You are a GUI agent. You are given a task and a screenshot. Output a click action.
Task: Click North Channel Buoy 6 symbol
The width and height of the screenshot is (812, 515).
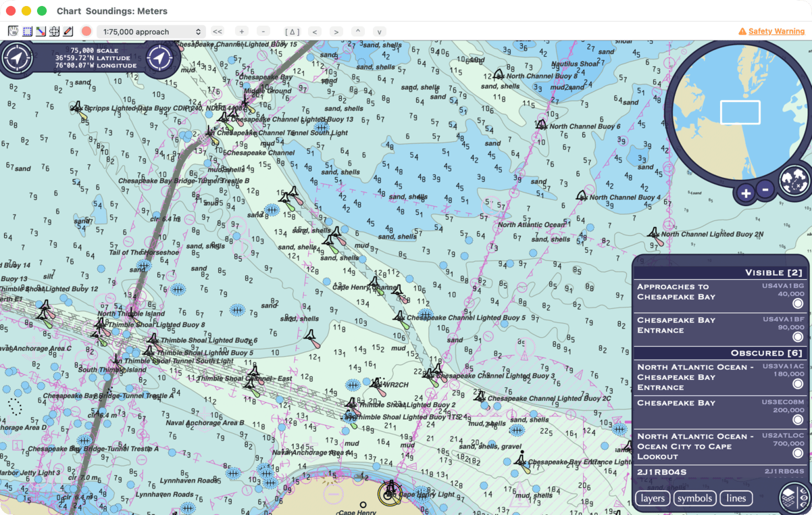tap(541, 125)
